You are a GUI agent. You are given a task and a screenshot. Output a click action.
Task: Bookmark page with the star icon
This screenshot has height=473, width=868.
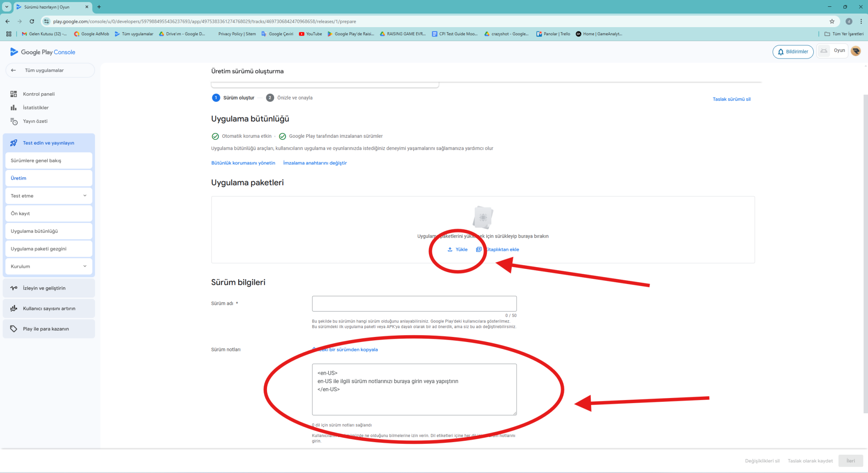pyautogui.click(x=832, y=21)
